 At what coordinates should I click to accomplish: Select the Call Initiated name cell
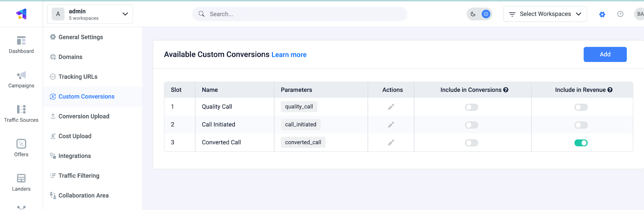235,124
